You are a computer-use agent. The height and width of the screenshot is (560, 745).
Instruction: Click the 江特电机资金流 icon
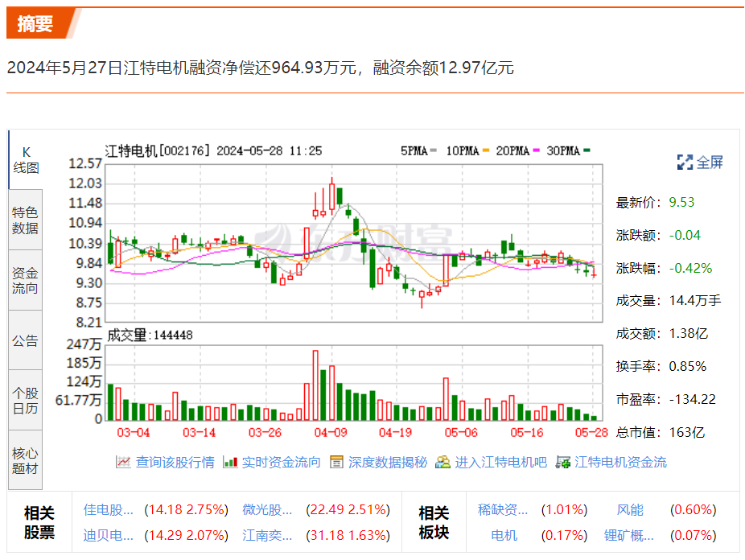(563, 462)
